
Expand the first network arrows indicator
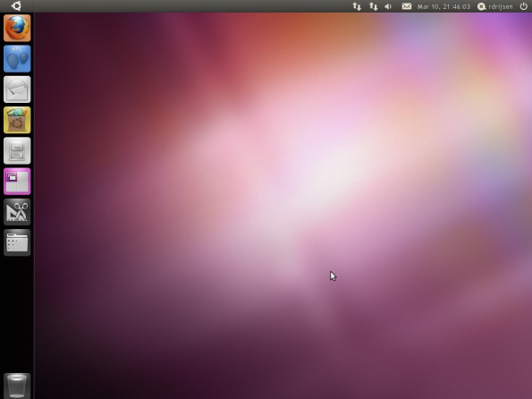pos(357,6)
